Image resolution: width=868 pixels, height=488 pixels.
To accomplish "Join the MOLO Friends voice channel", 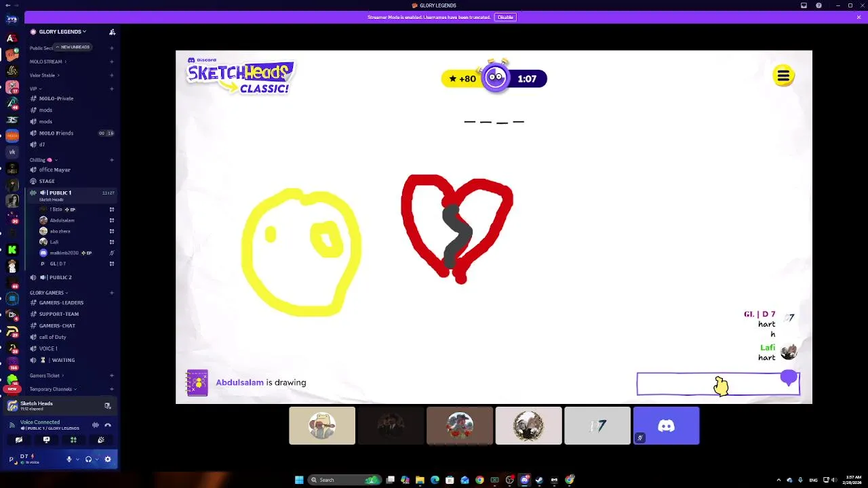I will click(73, 133).
